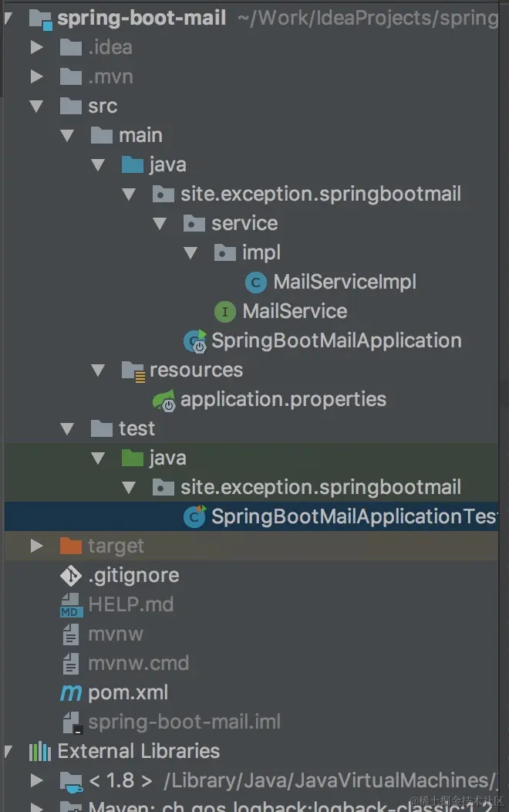
Task: Click the HELP.md markdown icon
Action: [x=71, y=605]
